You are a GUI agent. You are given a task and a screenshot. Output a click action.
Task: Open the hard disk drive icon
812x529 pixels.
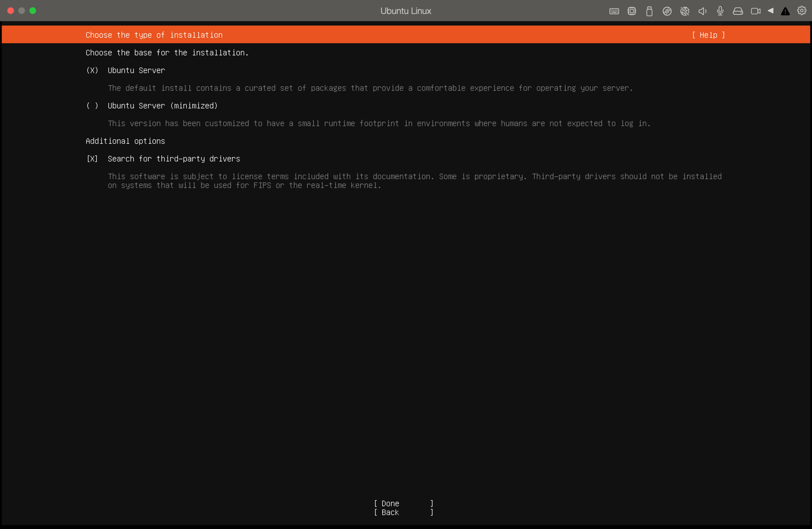point(737,11)
